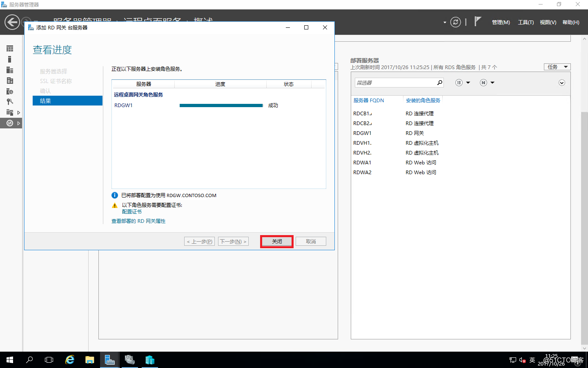Select the Local Server icon in the sidebar
588x368 pixels.
point(10,59)
